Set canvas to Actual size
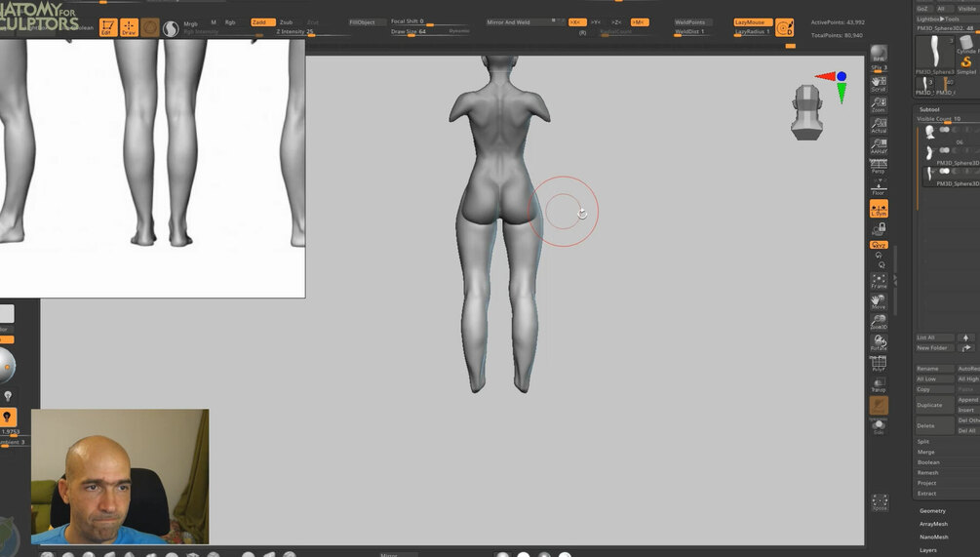This screenshot has height=557, width=980. click(879, 125)
